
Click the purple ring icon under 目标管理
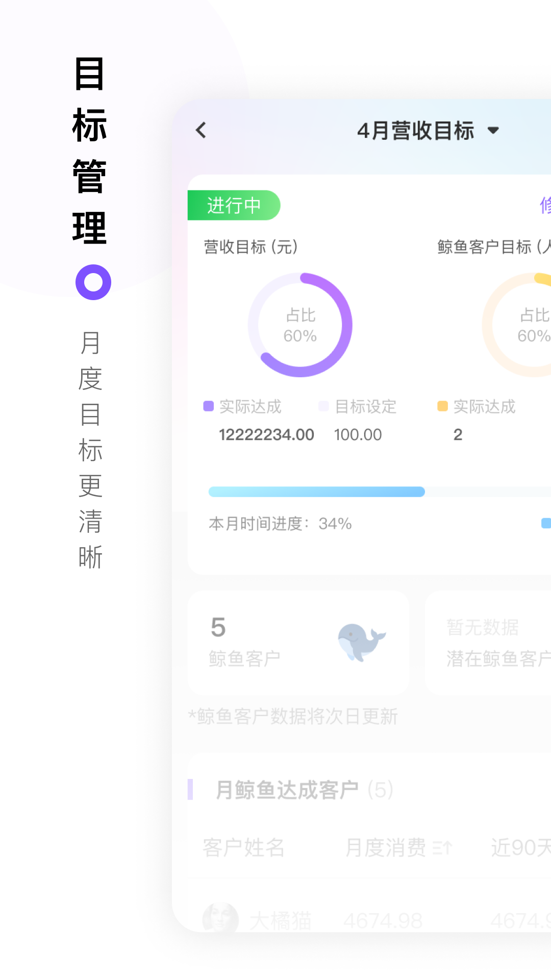(93, 282)
